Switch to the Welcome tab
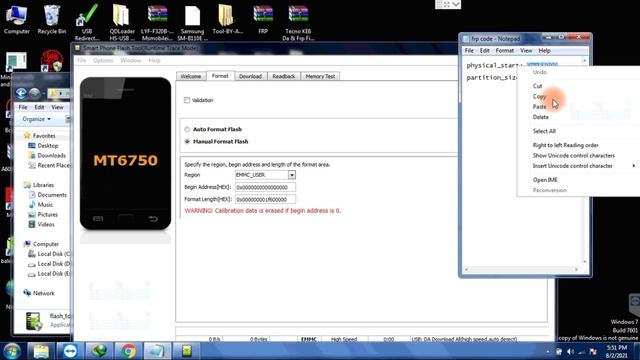The width and height of the screenshot is (640, 360). coord(191,76)
